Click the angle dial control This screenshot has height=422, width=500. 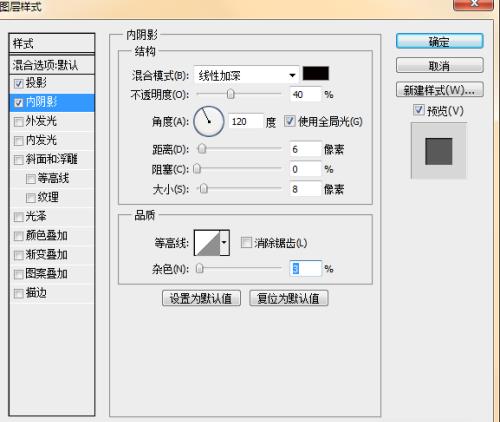click(x=209, y=121)
